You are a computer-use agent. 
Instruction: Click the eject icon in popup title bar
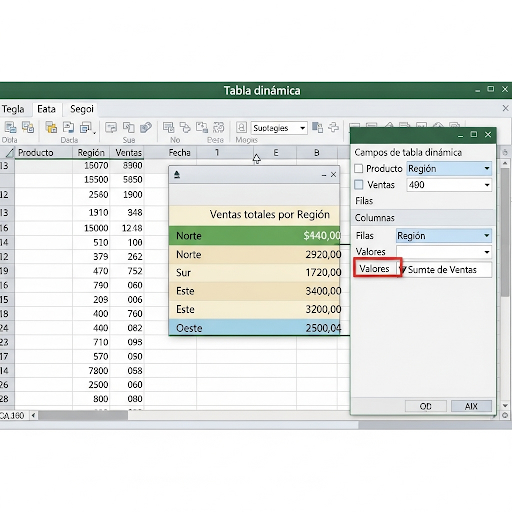[x=177, y=174]
